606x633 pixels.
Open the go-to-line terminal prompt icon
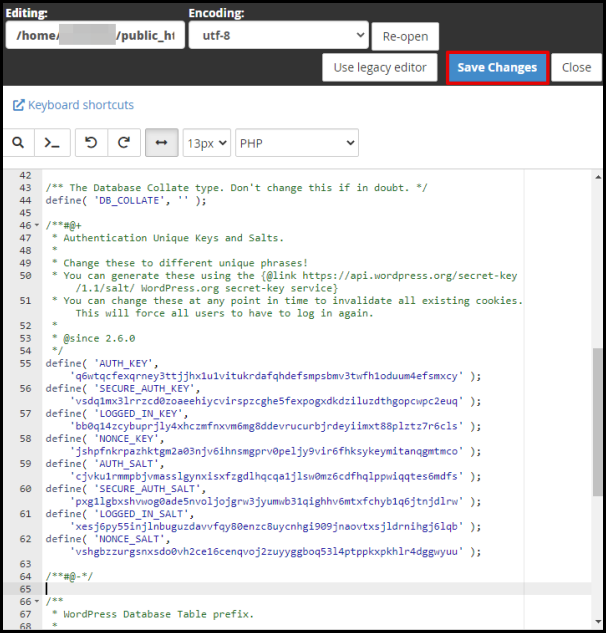(52, 143)
